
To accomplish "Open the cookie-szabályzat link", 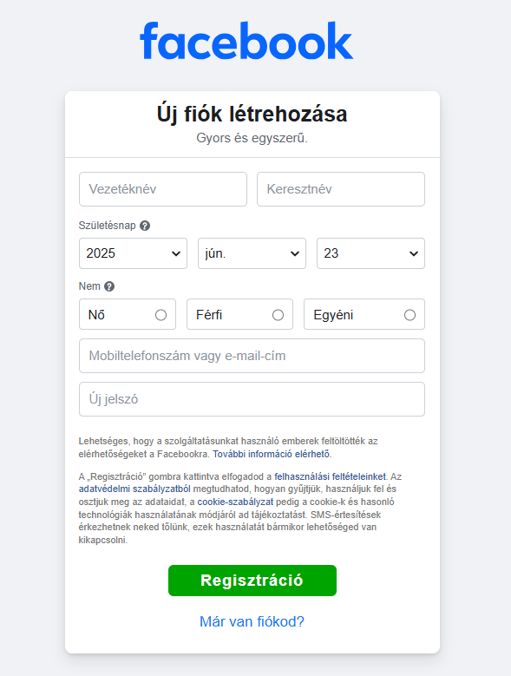I will (x=235, y=502).
